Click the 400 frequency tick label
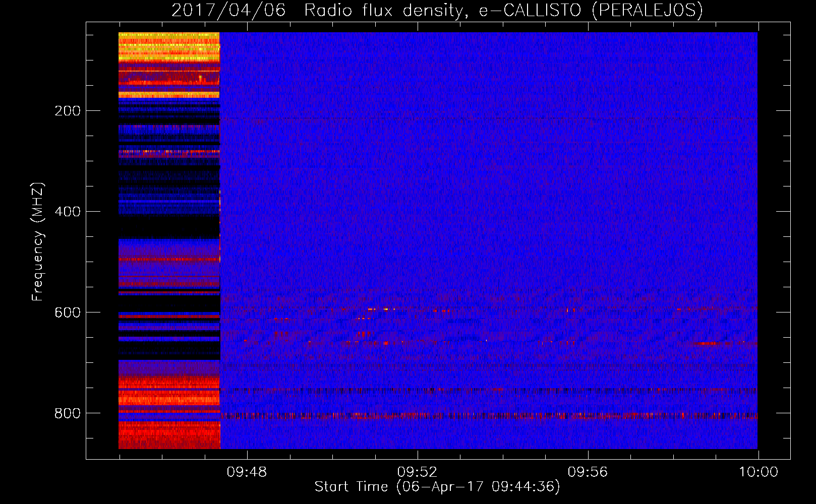The width and height of the screenshot is (816, 504). pyautogui.click(x=68, y=212)
